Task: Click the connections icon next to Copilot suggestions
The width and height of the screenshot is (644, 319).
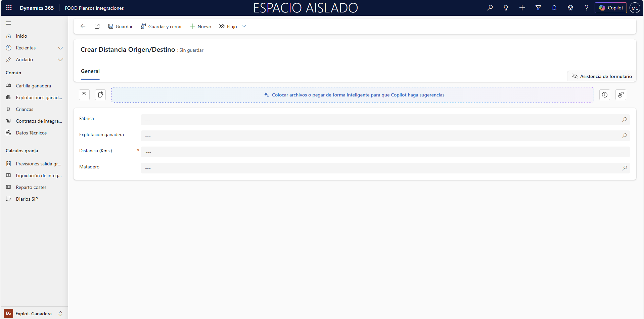Action: pos(620,94)
